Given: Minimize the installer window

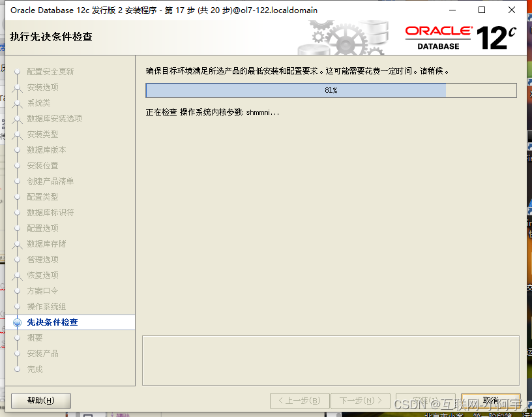Looking at the screenshot, I should pos(452,10).
